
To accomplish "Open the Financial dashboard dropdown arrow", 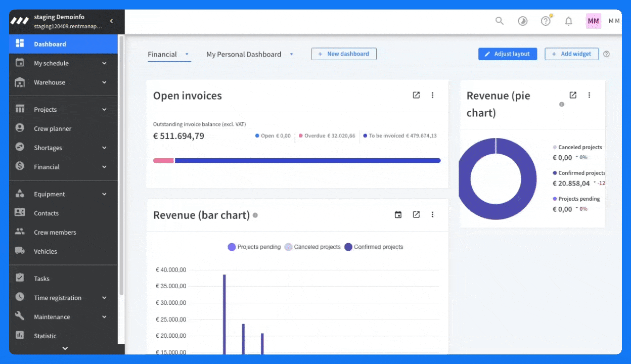I will [187, 54].
